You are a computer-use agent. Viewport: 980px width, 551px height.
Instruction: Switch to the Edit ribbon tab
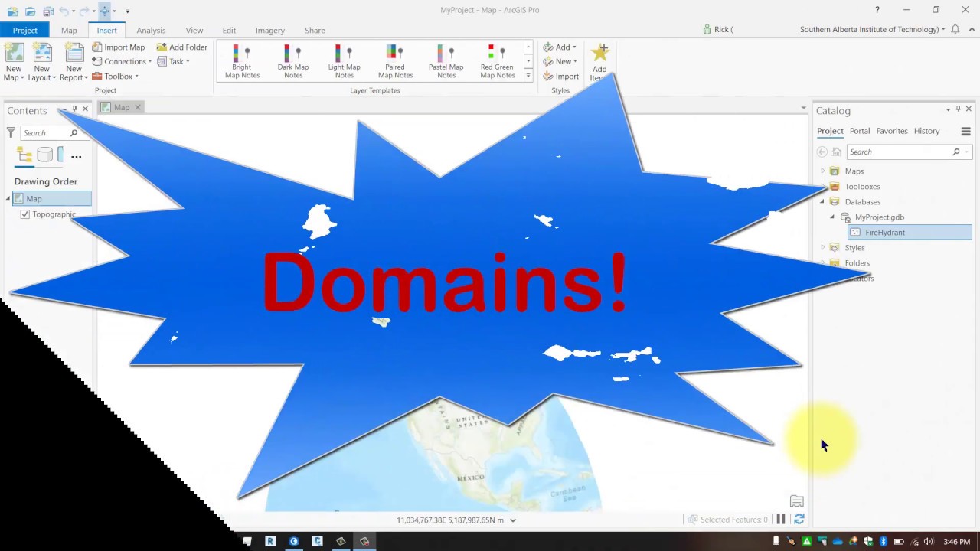coord(229,30)
